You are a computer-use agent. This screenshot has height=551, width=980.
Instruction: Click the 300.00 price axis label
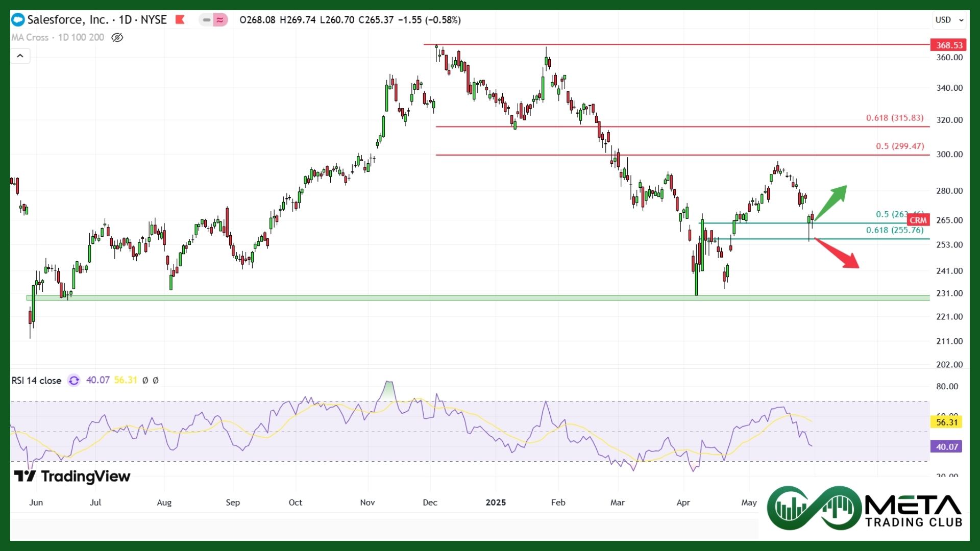949,154
